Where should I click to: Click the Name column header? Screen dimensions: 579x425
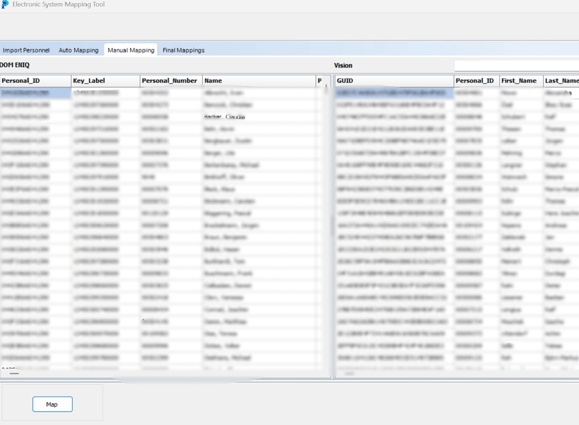[x=259, y=80]
